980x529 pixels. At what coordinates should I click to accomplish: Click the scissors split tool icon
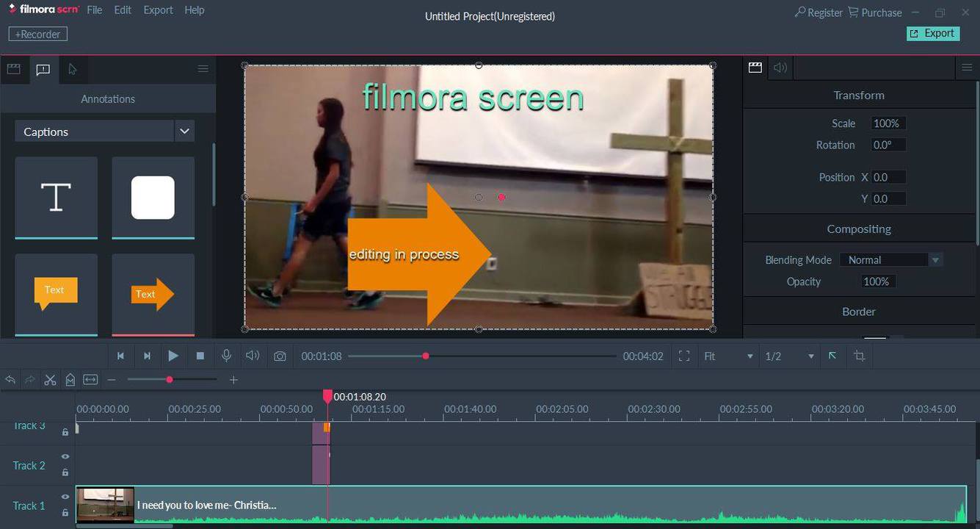coord(50,380)
